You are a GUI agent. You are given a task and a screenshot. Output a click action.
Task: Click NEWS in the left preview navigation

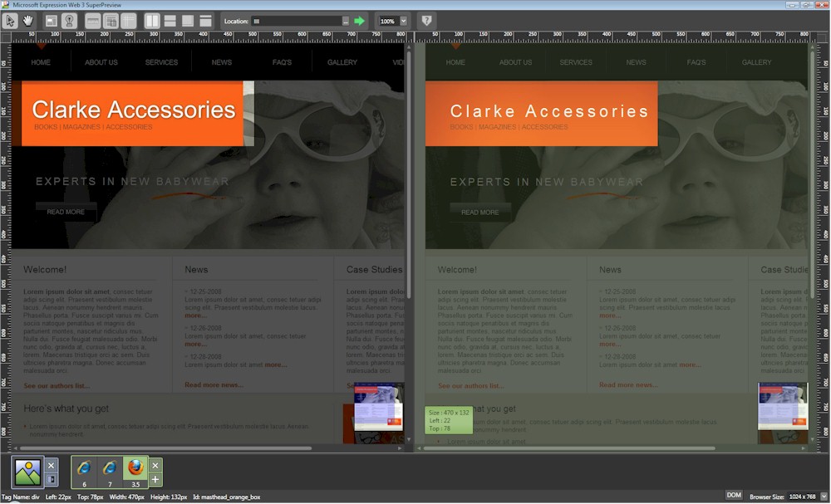(x=222, y=62)
